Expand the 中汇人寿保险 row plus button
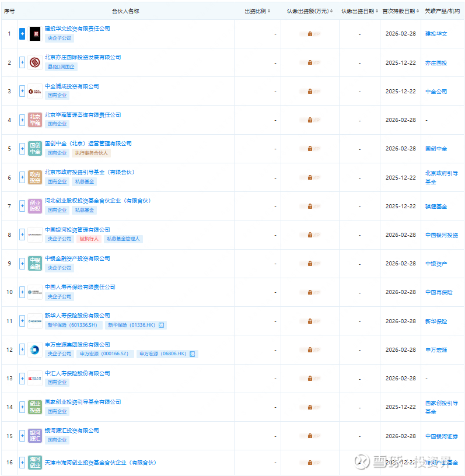The height and width of the screenshot is (476, 465). (x=22, y=378)
